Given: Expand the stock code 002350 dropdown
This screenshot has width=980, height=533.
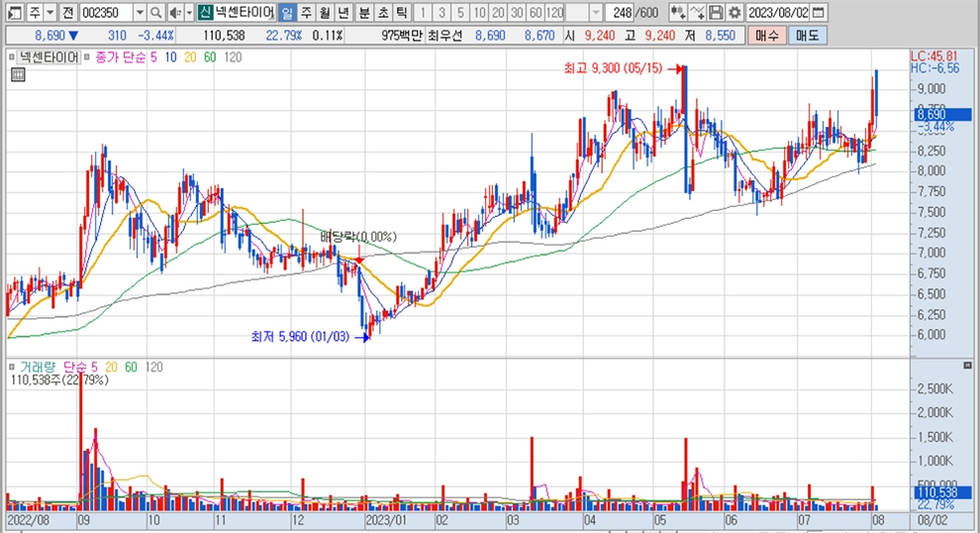Looking at the screenshot, I should pyautogui.click(x=139, y=13).
